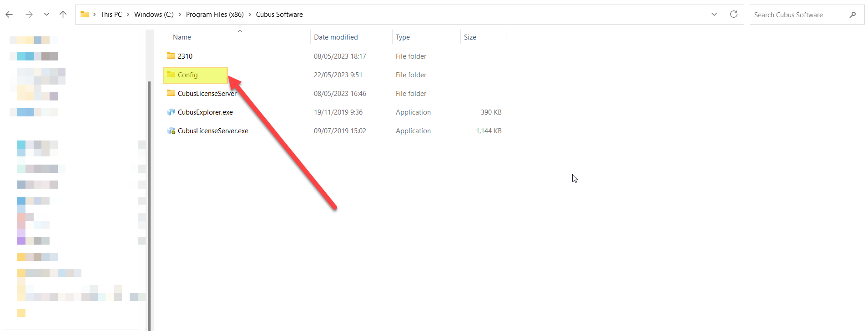Go up one folder level

click(x=63, y=15)
